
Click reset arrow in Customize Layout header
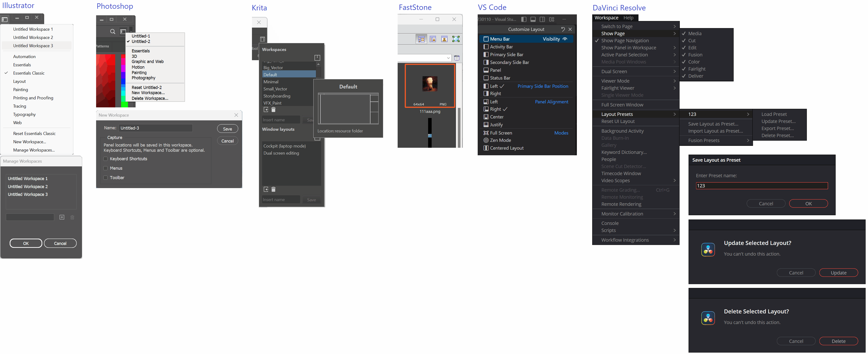(x=563, y=29)
